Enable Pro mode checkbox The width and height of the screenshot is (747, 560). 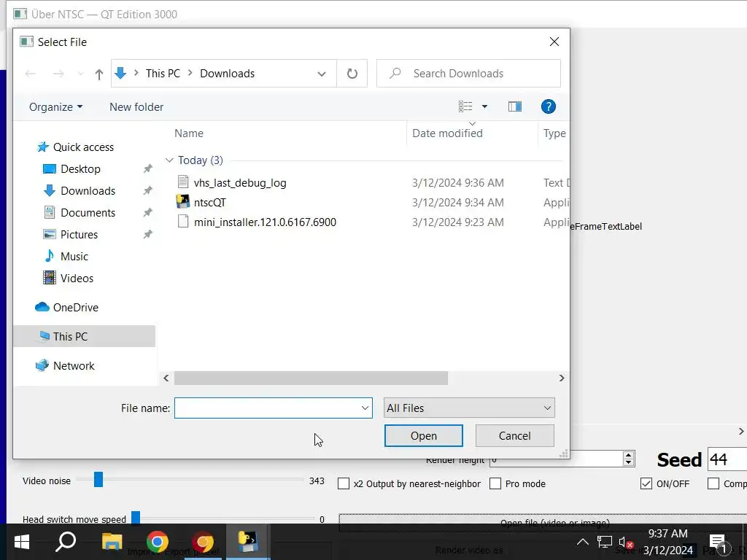(x=495, y=484)
